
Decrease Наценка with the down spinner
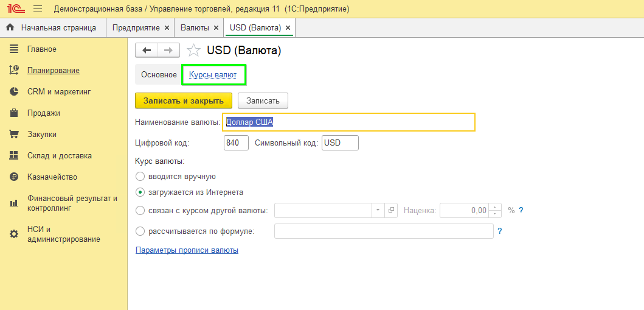[496, 214]
